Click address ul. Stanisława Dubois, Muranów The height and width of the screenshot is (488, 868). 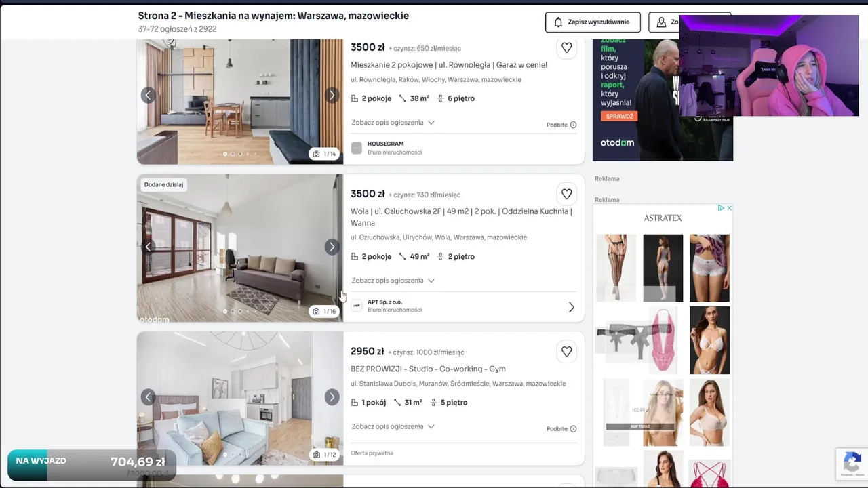(458, 384)
